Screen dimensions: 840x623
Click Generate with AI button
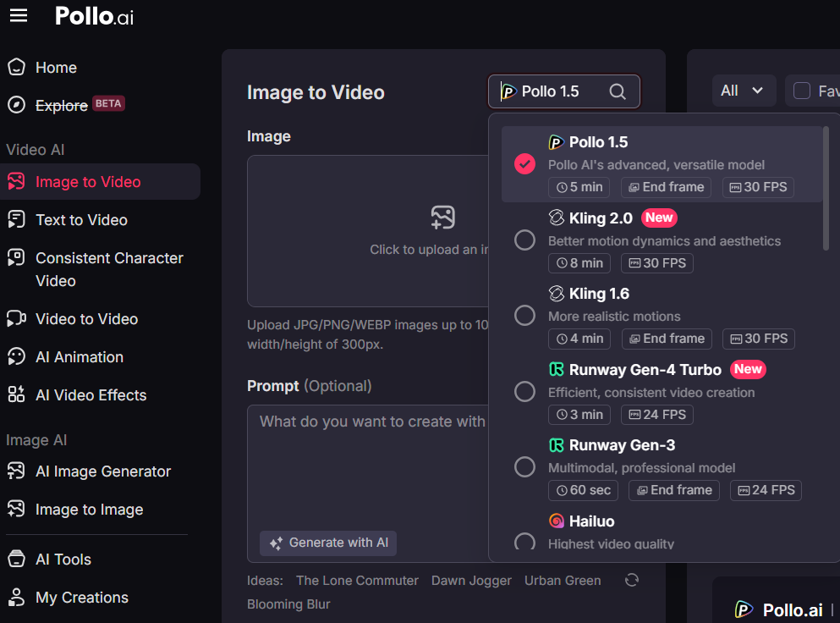click(x=328, y=543)
